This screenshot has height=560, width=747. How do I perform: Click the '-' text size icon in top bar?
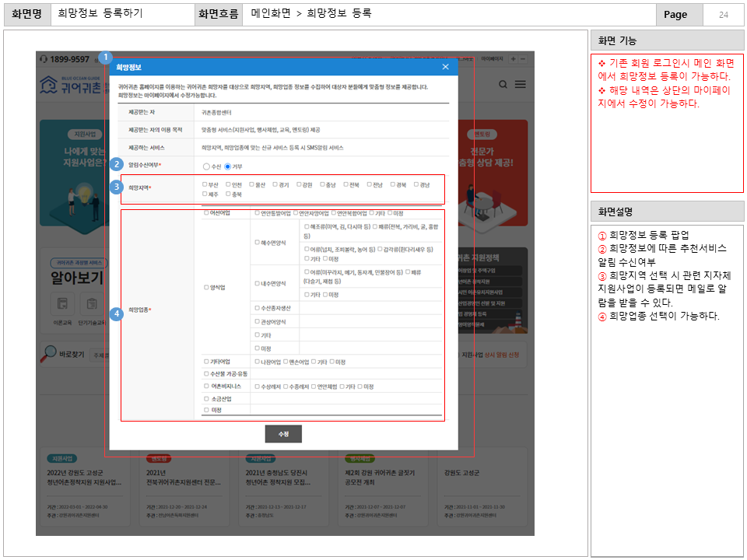click(x=523, y=59)
